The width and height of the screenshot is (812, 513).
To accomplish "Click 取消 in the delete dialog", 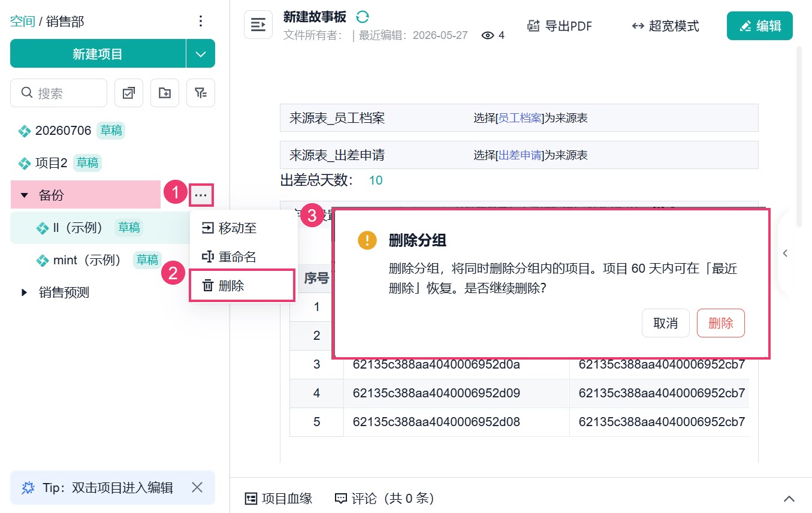I will [x=665, y=324].
